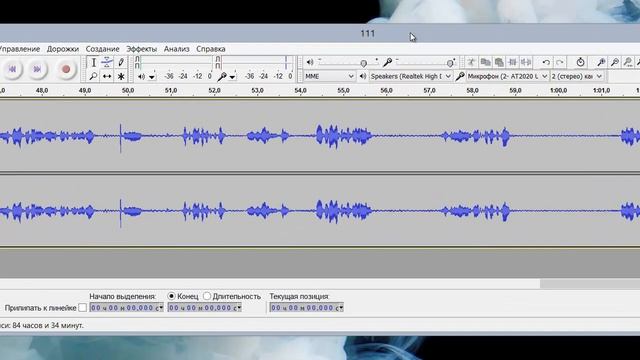
Task: Open the Текущая позиция time format arrow
Action: coord(341,308)
